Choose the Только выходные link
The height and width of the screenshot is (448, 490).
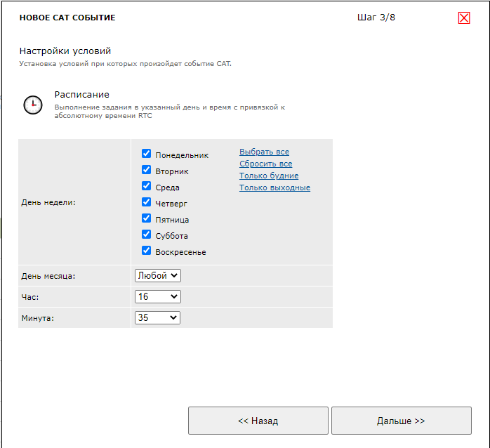coord(274,187)
